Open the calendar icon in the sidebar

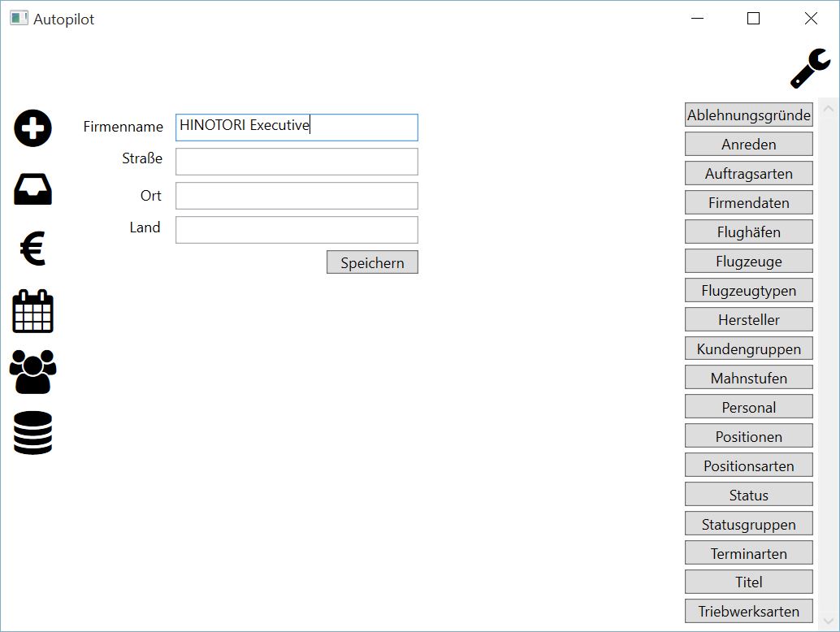32,311
